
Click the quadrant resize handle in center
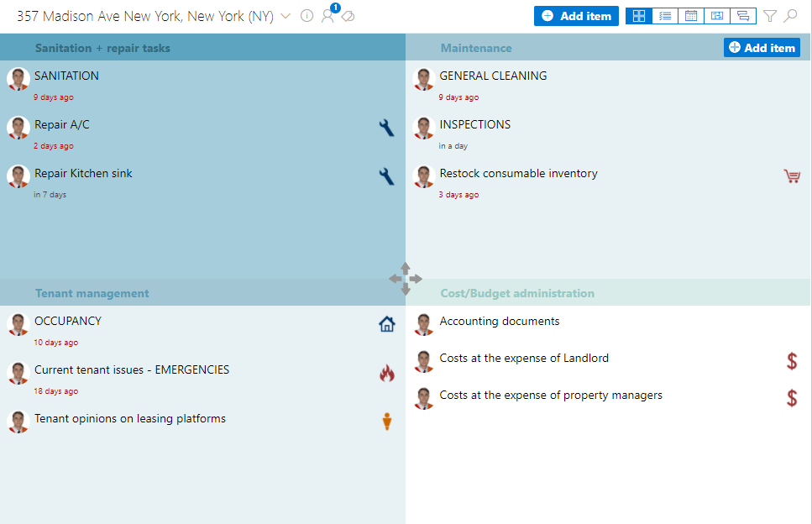click(406, 279)
